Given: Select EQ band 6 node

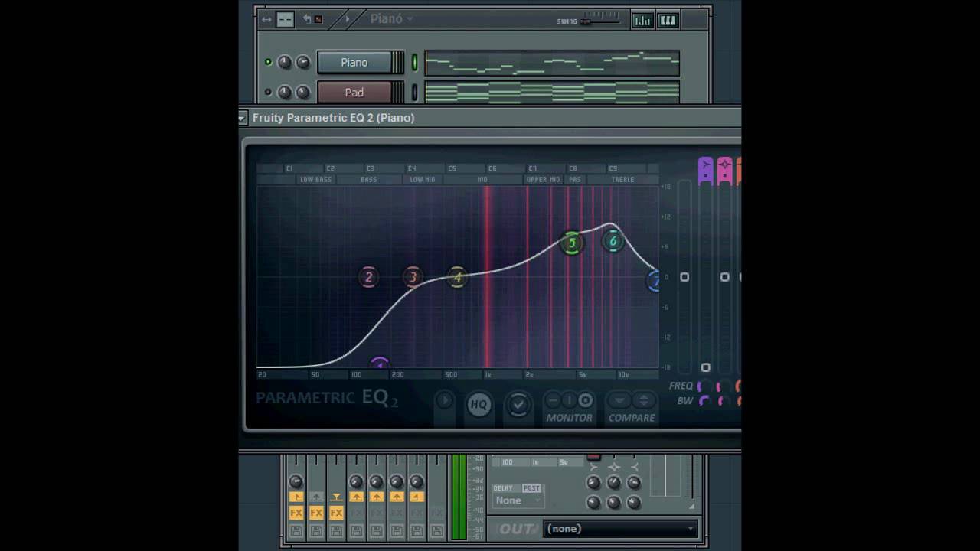Looking at the screenshot, I should [x=612, y=242].
